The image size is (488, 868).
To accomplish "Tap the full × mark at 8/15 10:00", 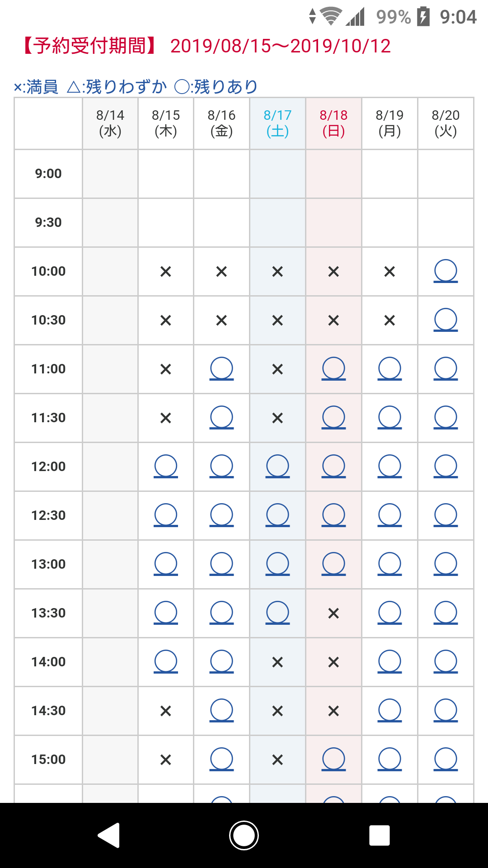I will [166, 272].
